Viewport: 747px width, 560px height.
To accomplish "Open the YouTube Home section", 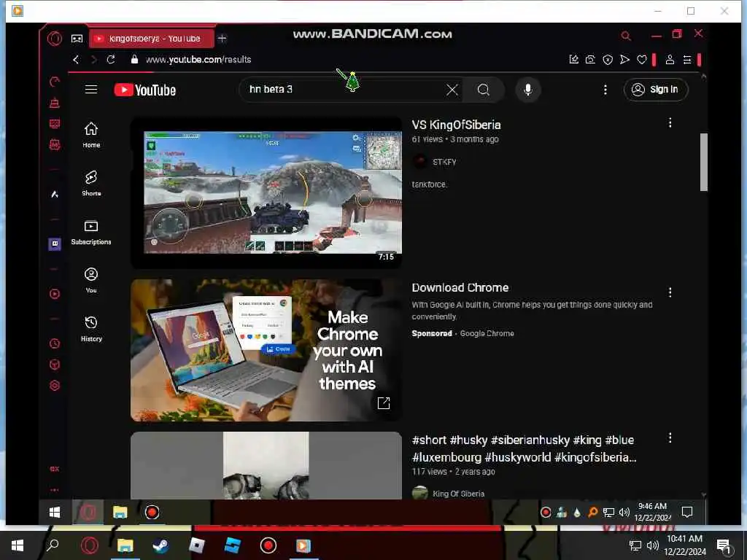I will click(x=91, y=135).
